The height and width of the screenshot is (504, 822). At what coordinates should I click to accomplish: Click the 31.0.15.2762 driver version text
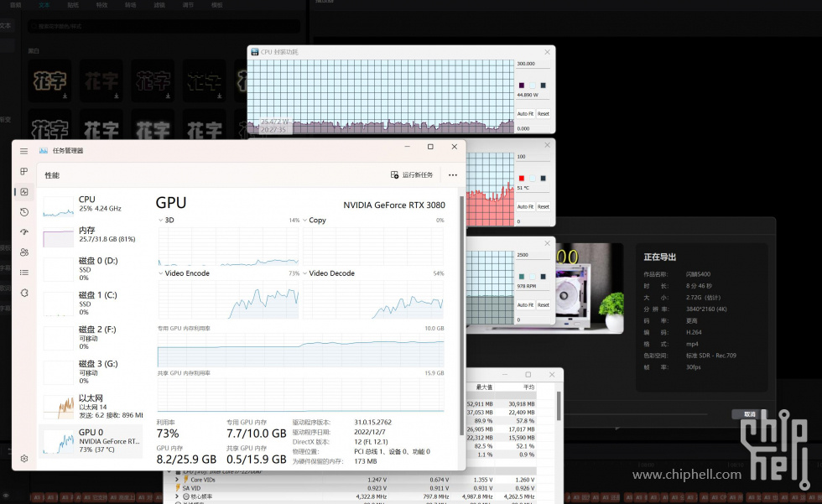point(372,423)
